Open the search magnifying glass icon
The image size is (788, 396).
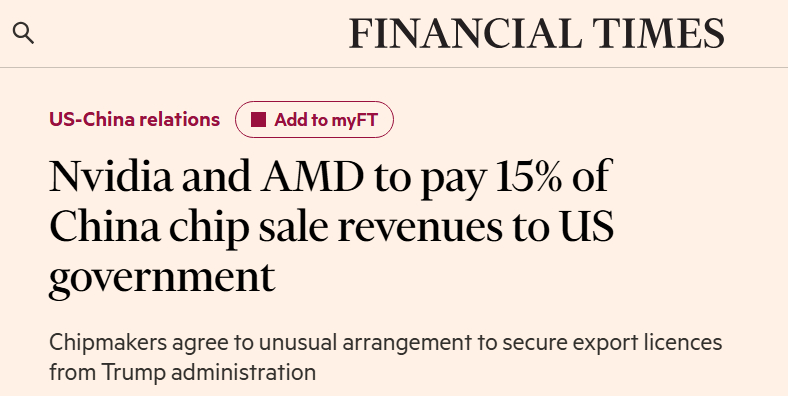(23, 33)
